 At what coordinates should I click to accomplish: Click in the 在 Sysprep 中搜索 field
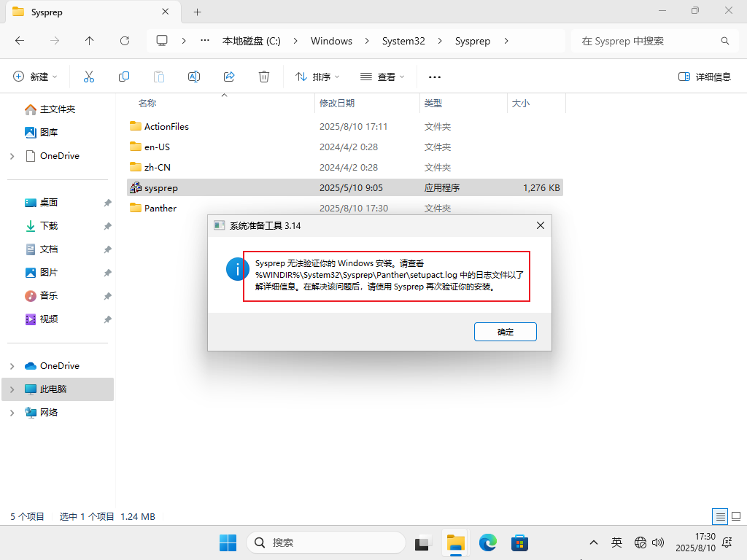coord(653,41)
